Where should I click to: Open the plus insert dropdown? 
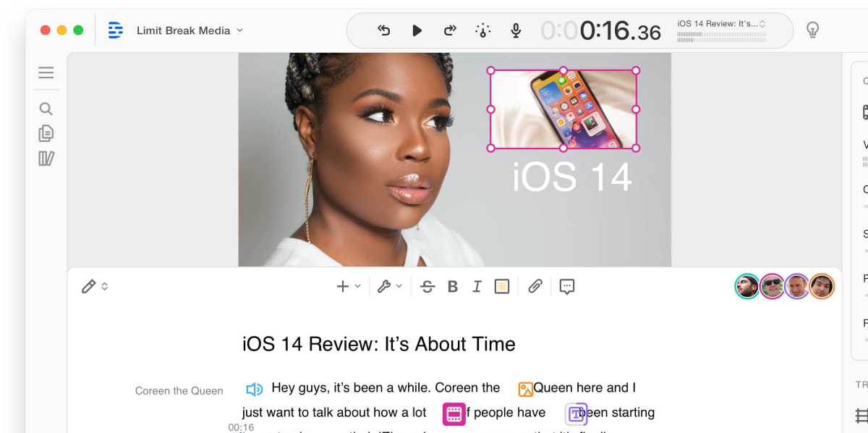pyautogui.click(x=349, y=287)
